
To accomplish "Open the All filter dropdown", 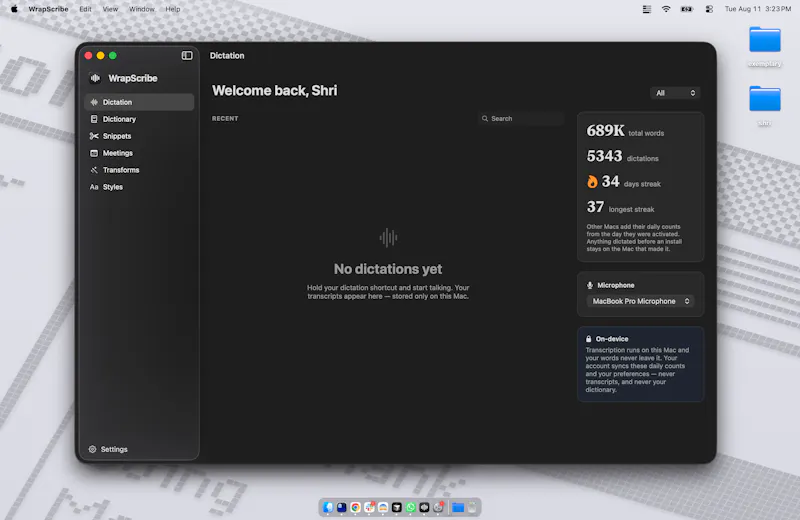I will tap(675, 93).
